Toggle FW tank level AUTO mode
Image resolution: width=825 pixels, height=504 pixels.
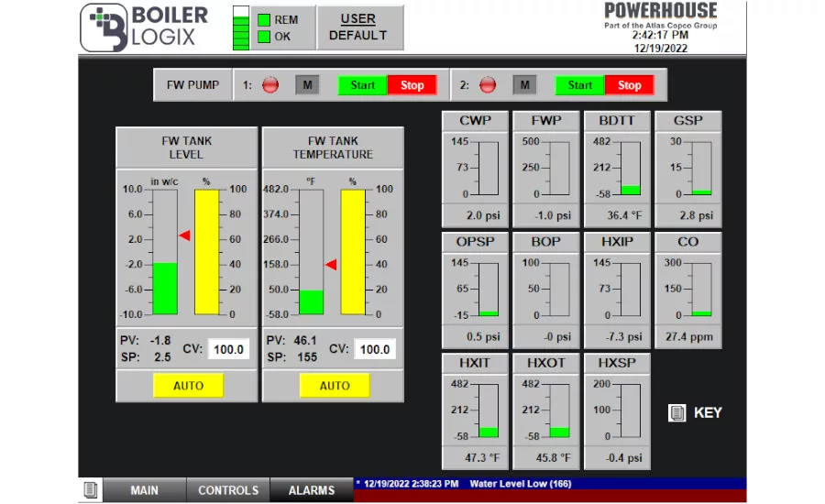click(x=188, y=386)
